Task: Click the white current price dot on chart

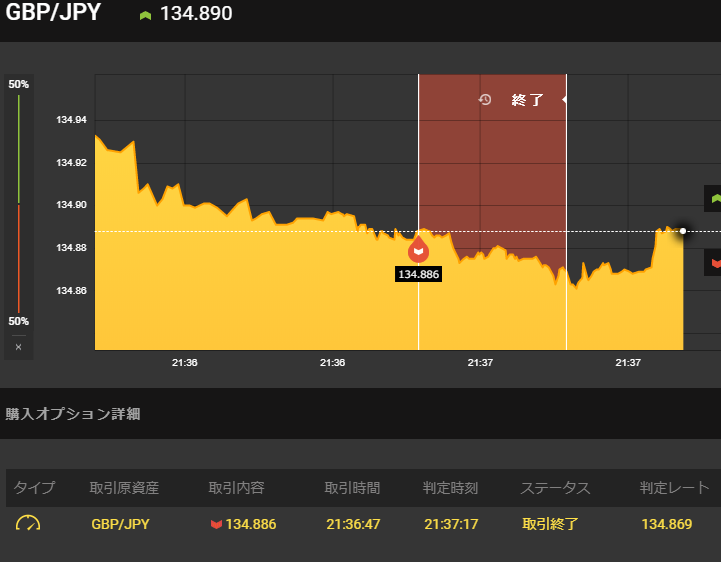Action: coord(683,231)
